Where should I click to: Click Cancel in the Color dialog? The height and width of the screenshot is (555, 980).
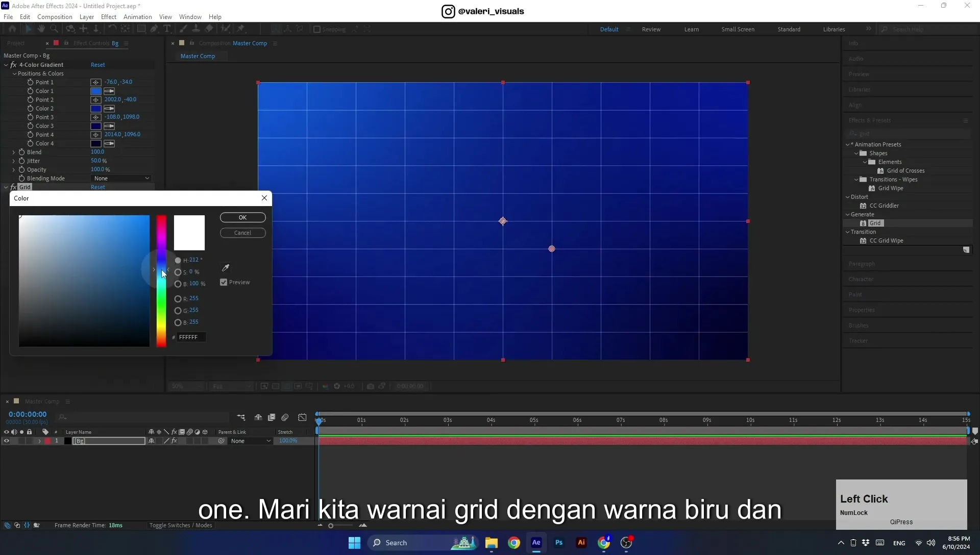243,233
